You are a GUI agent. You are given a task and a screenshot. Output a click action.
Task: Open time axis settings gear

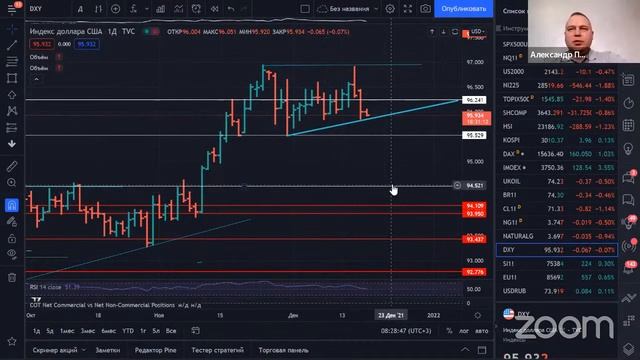click(x=478, y=315)
